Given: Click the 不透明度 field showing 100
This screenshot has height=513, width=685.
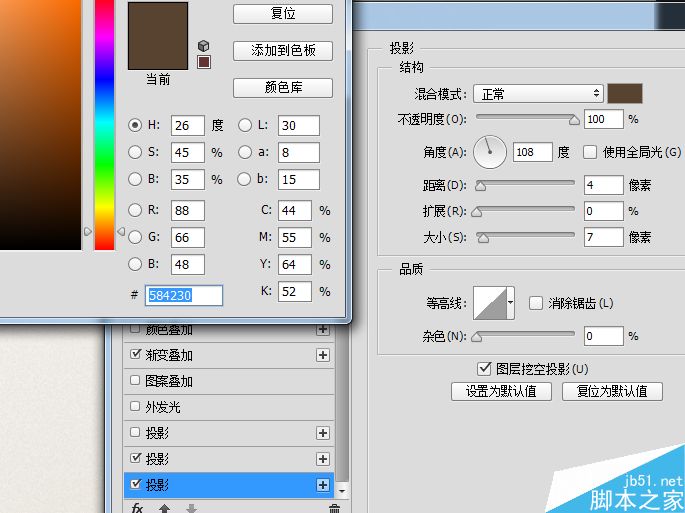Looking at the screenshot, I should [604, 119].
